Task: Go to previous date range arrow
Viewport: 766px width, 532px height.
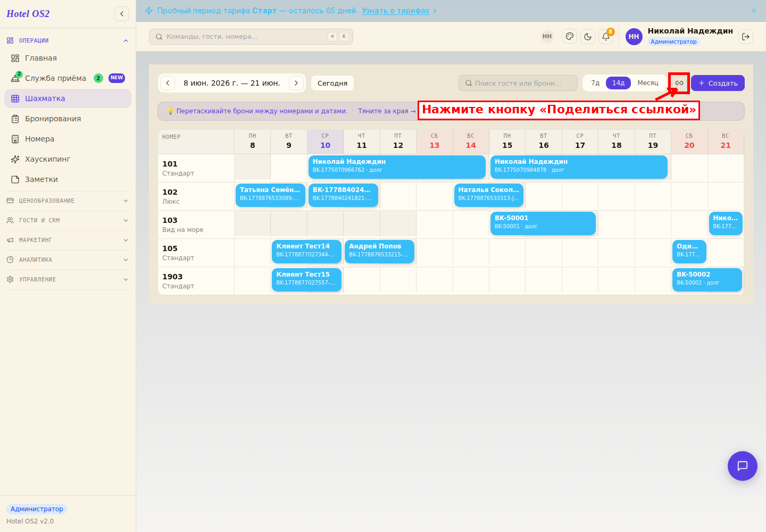Action: pos(168,83)
